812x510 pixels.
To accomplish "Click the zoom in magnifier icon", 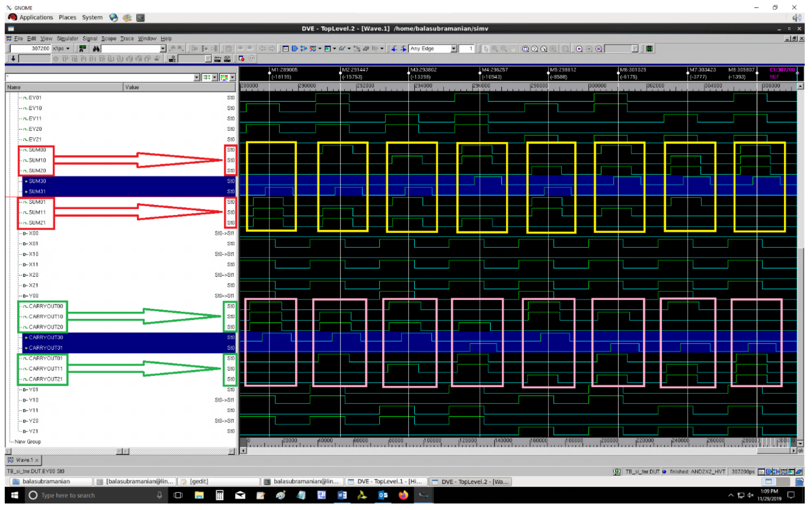I will pyautogui.click(x=495, y=49).
